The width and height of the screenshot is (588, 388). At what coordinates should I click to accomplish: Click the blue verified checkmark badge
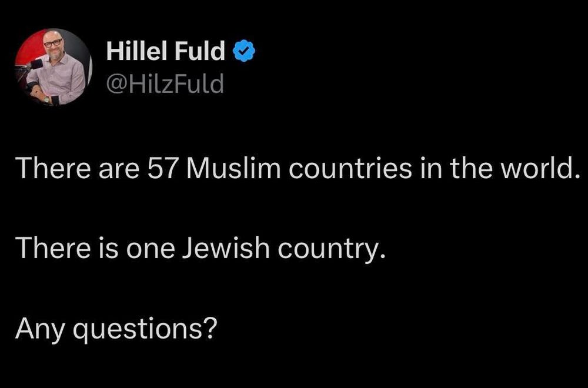click(244, 51)
